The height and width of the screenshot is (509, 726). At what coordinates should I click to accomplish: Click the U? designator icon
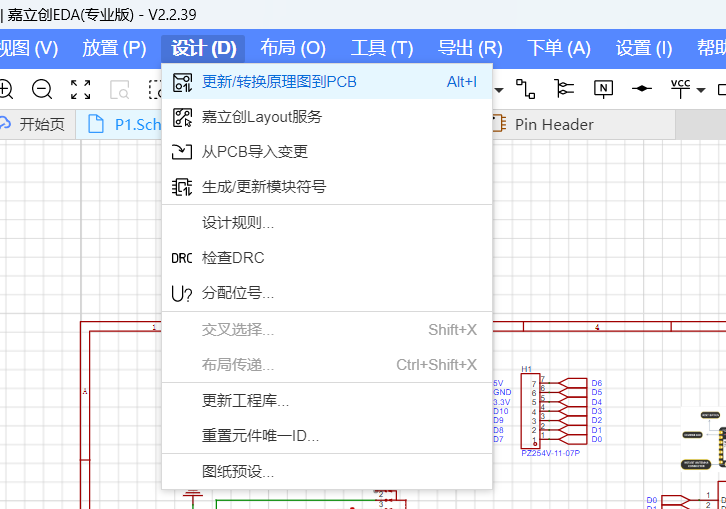(x=182, y=293)
